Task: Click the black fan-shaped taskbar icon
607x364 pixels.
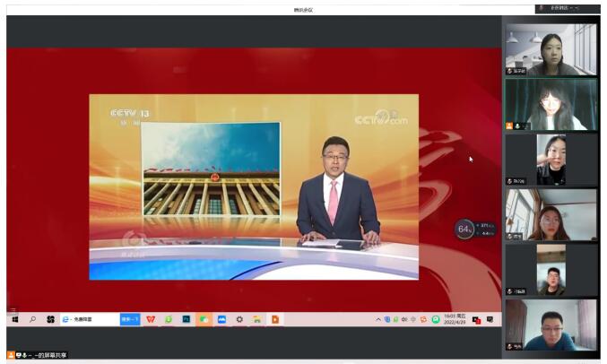Action: click(50, 319)
